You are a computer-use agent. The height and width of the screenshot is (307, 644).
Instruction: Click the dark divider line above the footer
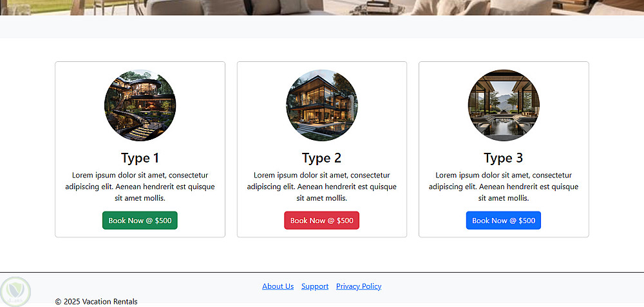[x=322, y=272]
